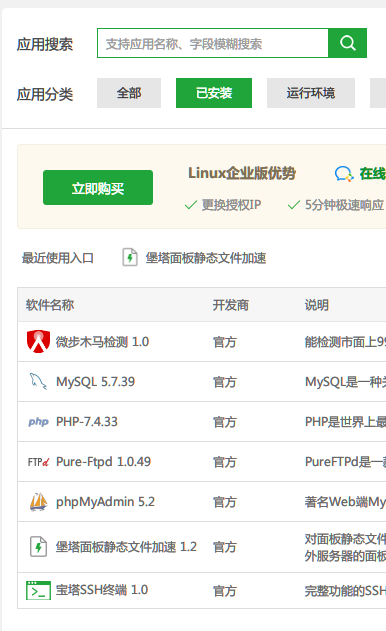Viewport: 386px width, 631px height.
Task: Click the Pure-Ftpd FTP icon
Action: 38,462
